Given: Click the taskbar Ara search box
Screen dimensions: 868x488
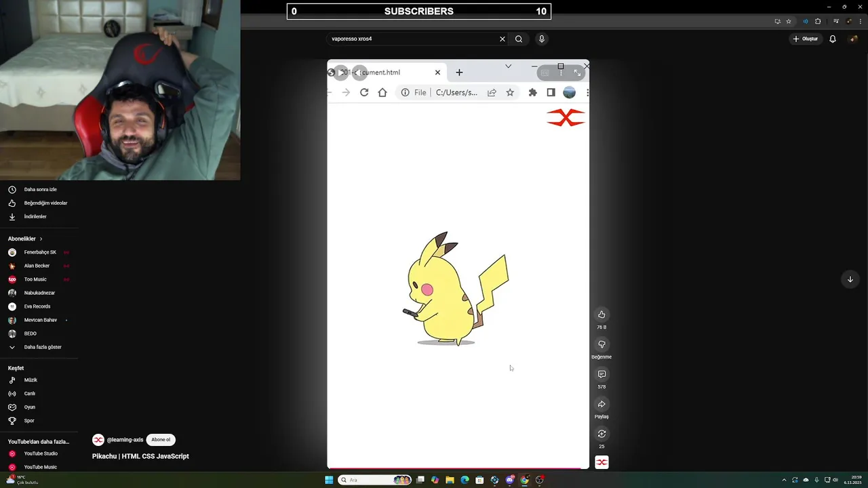Looking at the screenshot, I should coord(375,480).
